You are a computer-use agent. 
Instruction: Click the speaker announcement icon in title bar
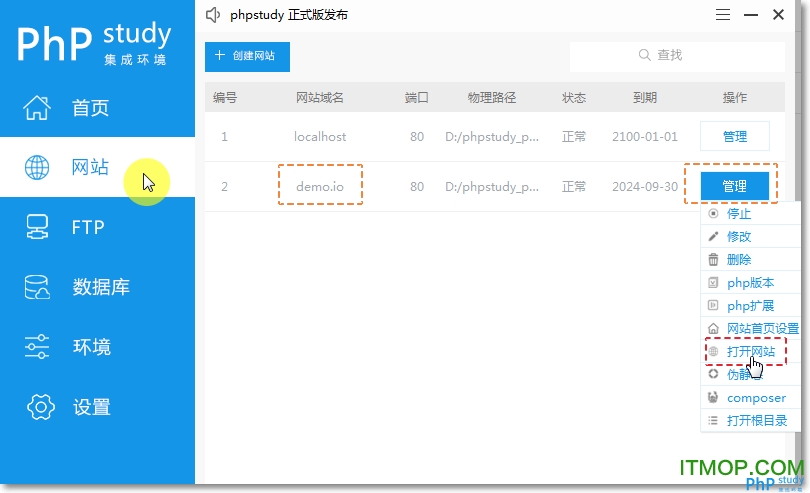(213, 15)
